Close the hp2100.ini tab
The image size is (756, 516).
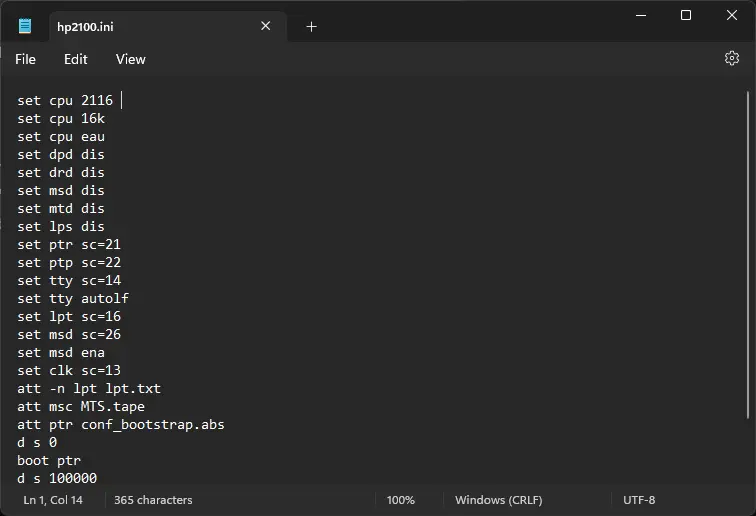pyautogui.click(x=265, y=26)
